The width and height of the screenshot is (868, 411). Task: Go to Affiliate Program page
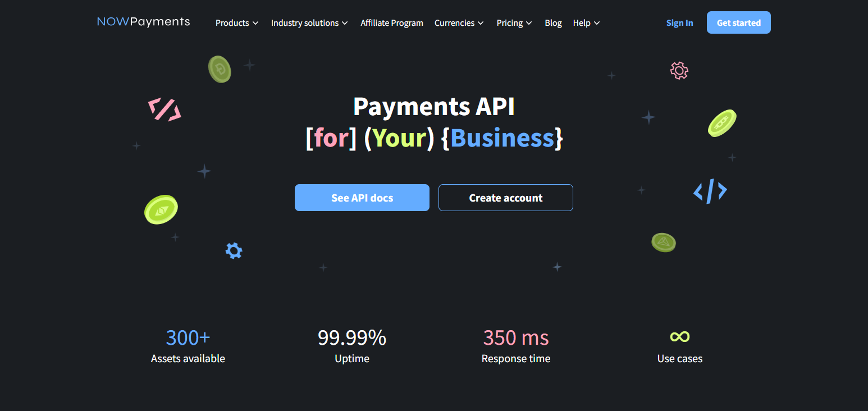(x=392, y=23)
